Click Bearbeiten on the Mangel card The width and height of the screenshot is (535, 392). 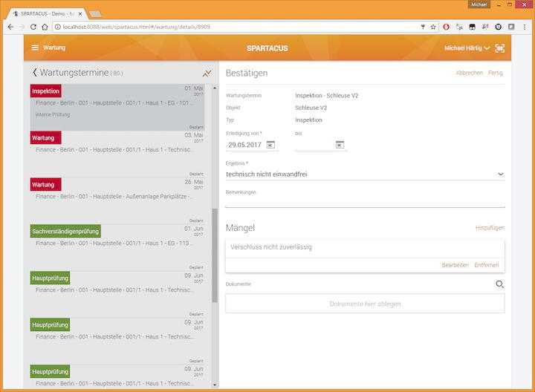[x=455, y=265]
